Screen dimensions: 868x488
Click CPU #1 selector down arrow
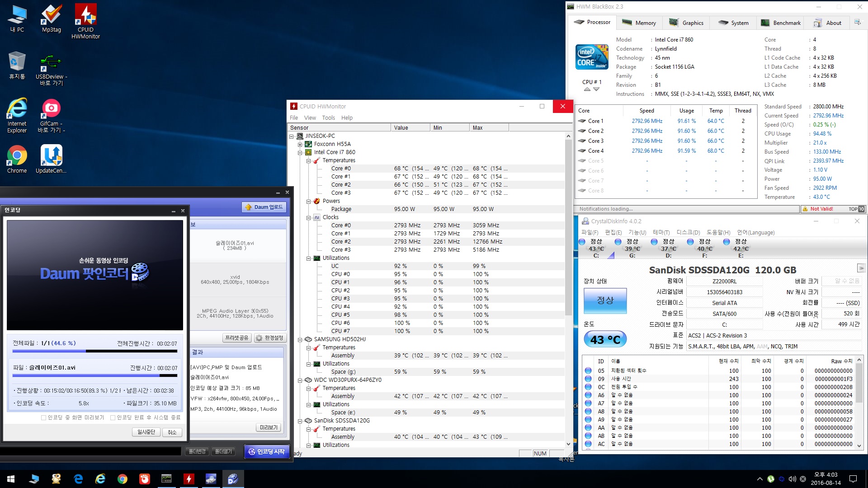[596, 89]
